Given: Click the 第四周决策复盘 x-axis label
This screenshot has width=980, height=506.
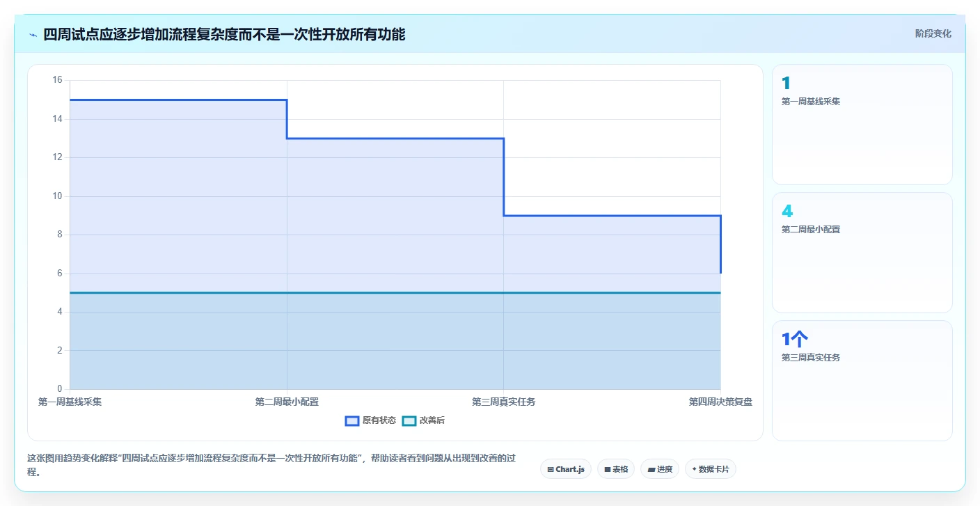Looking at the screenshot, I should coord(720,402).
